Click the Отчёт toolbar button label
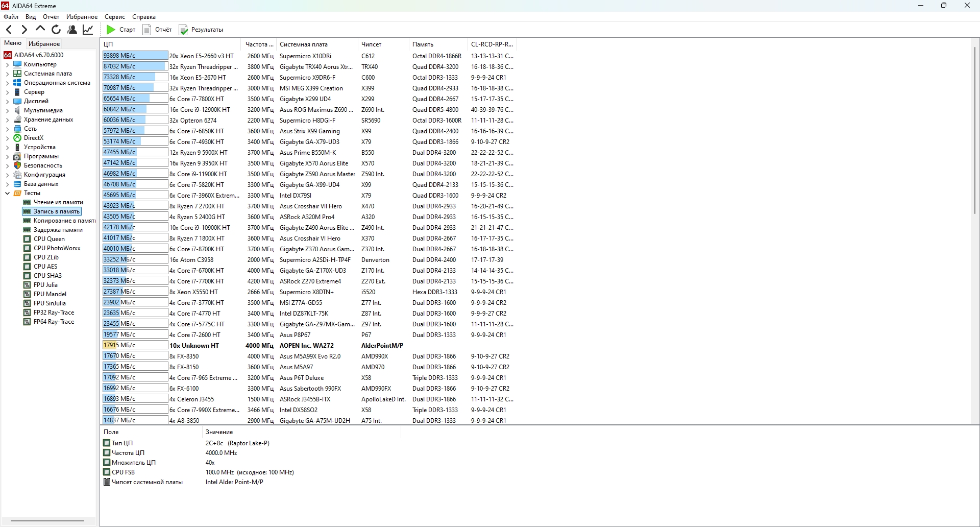Image resolution: width=980 pixels, height=527 pixels. coord(163,30)
